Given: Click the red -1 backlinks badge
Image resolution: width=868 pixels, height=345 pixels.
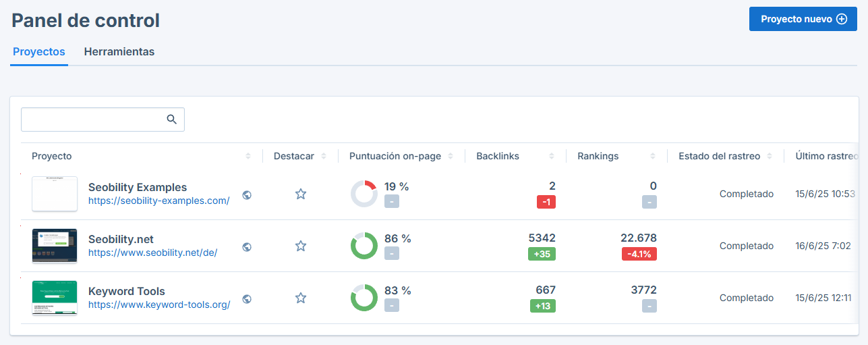Looking at the screenshot, I should (x=546, y=202).
